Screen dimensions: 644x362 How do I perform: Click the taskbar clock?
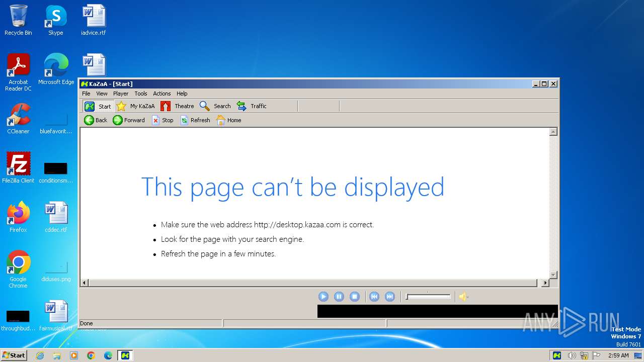click(x=618, y=355)
